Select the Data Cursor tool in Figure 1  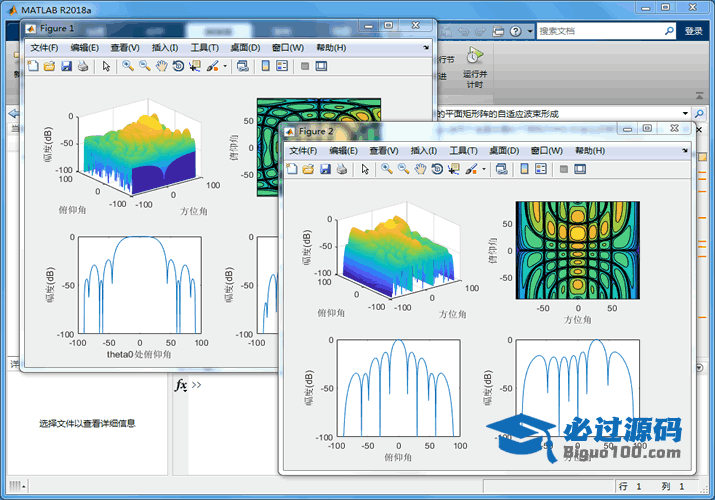[x=195, y=66]
